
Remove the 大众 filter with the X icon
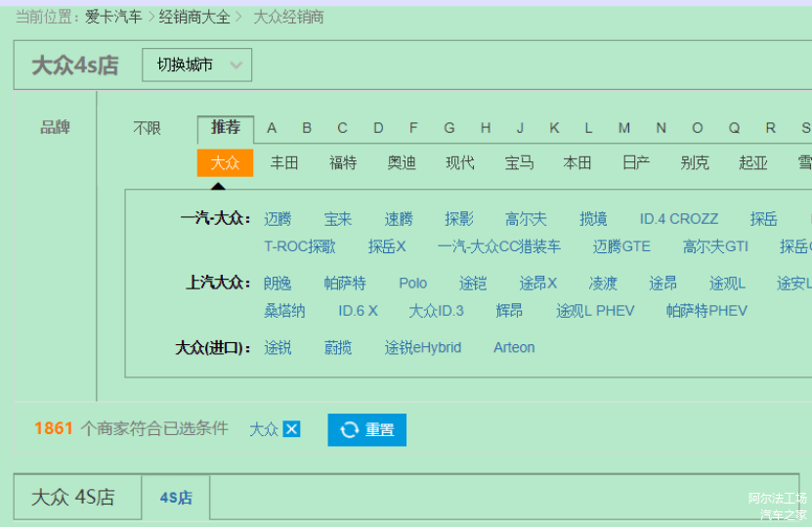point(291,429)
